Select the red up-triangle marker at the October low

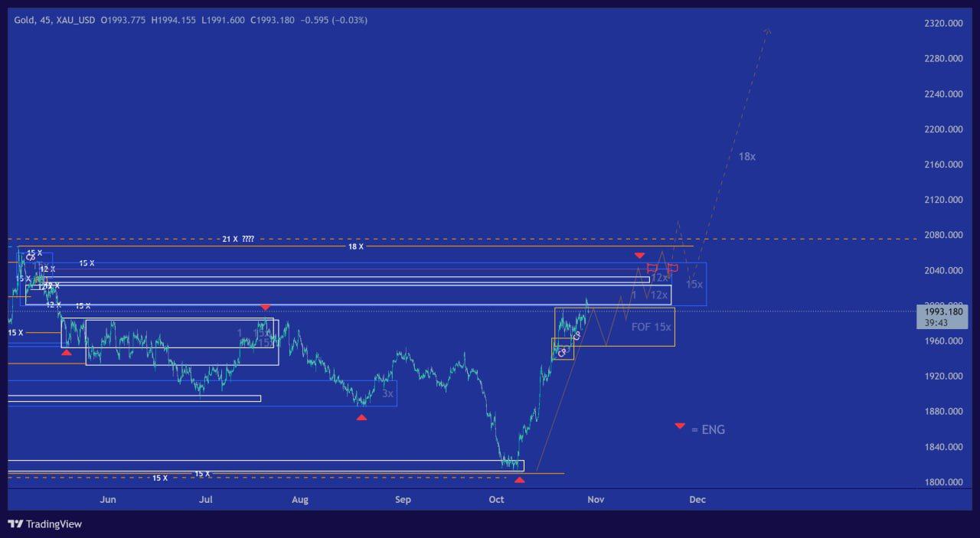tap(520, 480)
